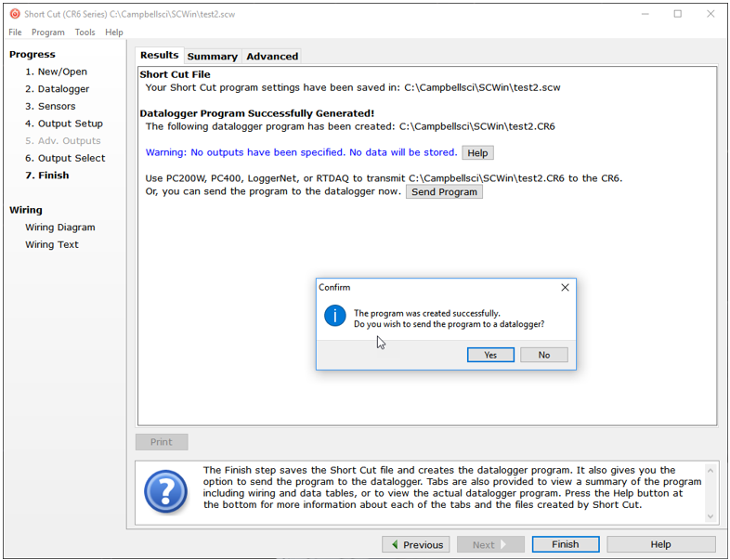This screenshot has height=560, width=730.
Task: Select step 5. Adv. Outputs
Action: point(63,140)
